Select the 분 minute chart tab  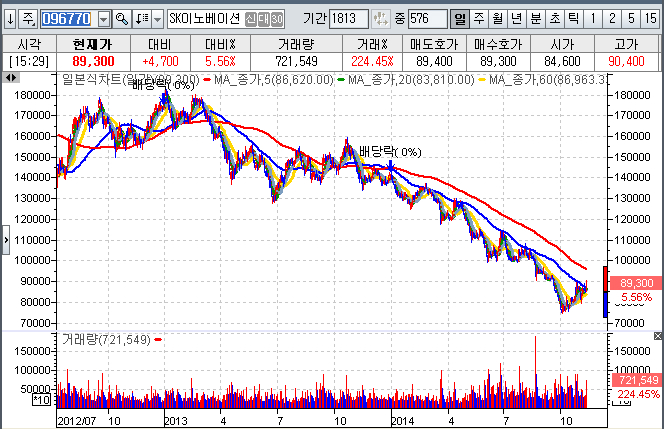pos(535,19)
